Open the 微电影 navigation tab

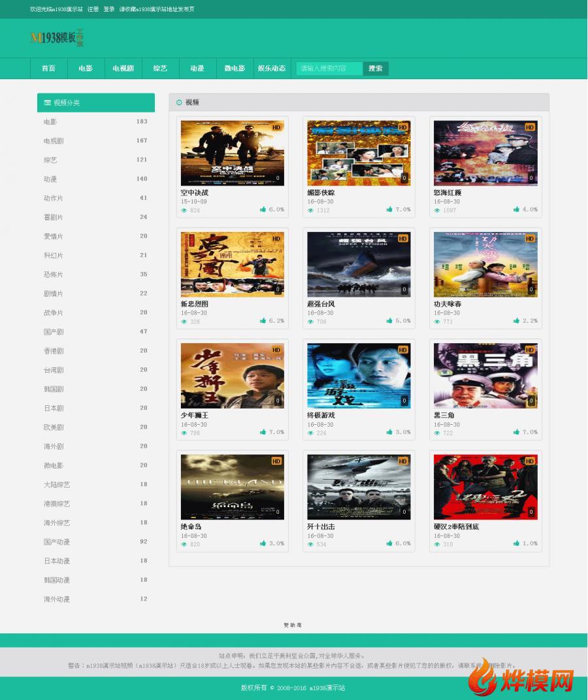[235, 69]
